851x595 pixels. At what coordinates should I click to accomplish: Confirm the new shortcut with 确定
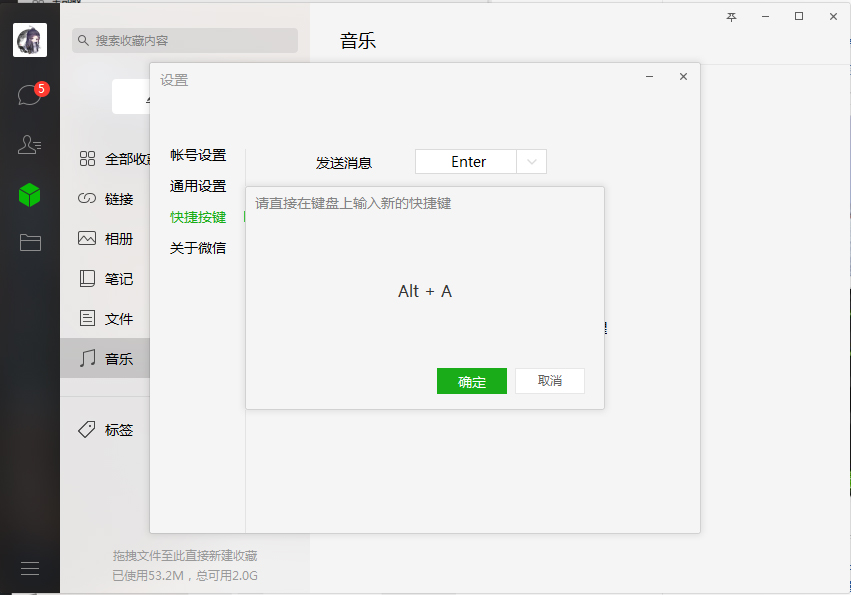[471, 381]
